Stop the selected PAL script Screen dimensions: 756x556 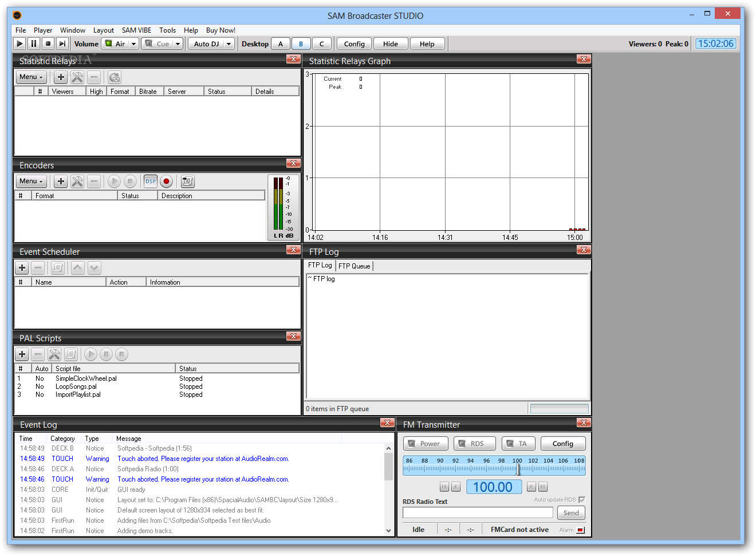point(121,354)
